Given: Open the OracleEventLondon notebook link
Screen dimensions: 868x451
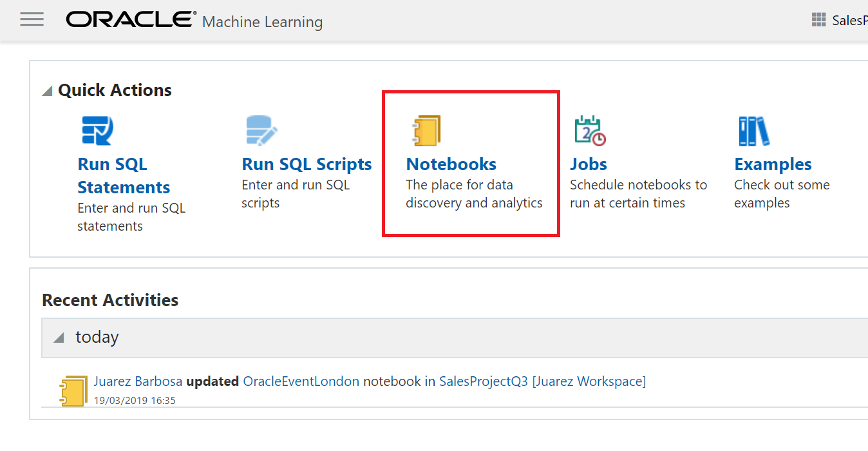Looking at the screenshot, I should [301, 381].
